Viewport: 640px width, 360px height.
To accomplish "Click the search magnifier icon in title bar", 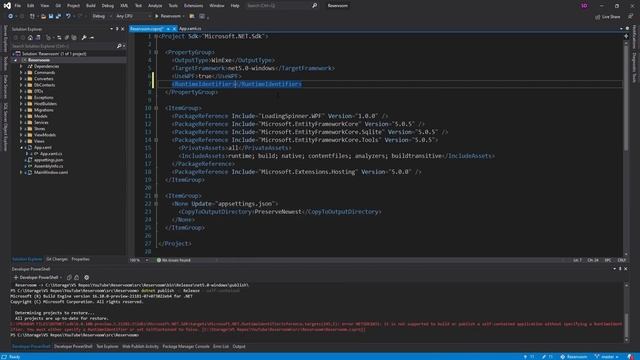I will pos(314,6).
